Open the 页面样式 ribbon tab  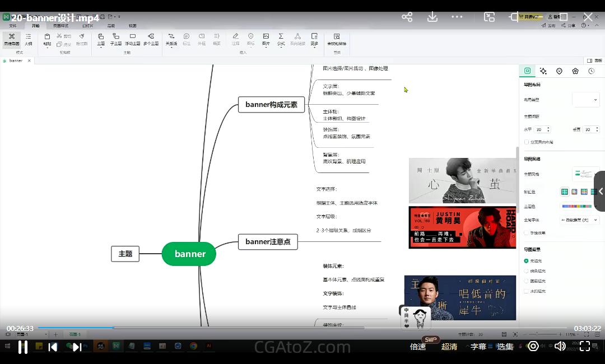pos(61,26)
